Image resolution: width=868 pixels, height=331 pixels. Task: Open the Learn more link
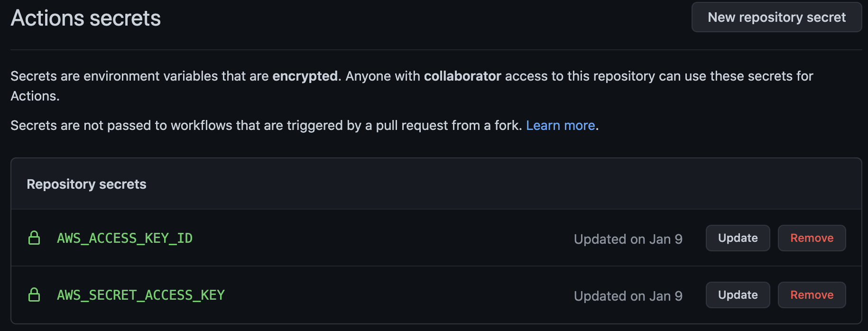coord(560,125)
